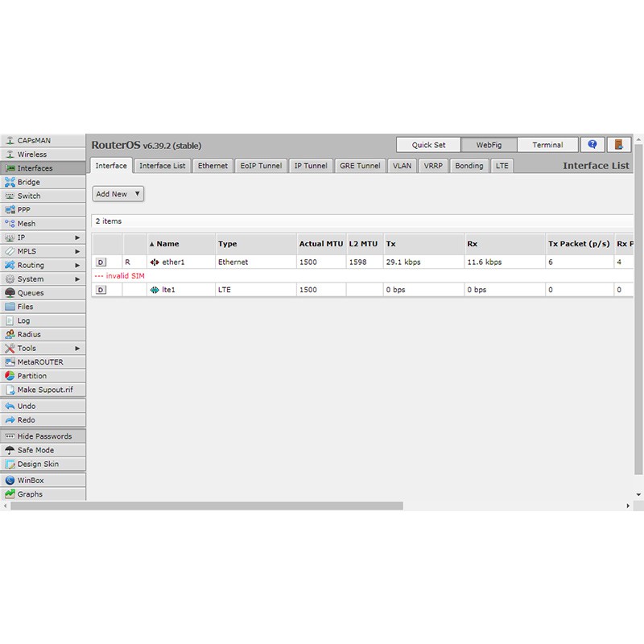Open the Log page
This screenshot has height=644, width=644.
(x=23, y=320)
